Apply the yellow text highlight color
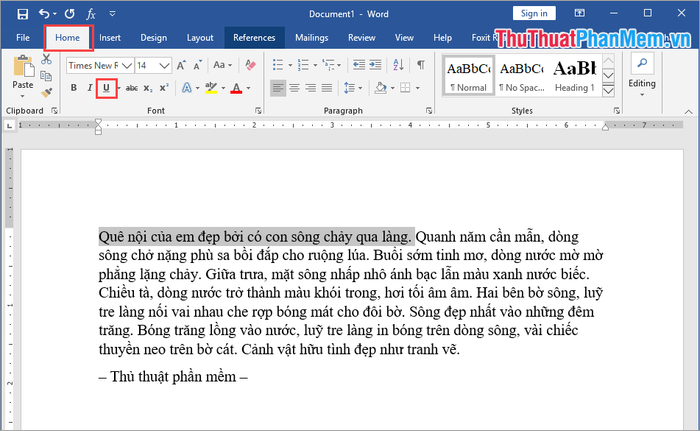700x431 pixels. [211, 88]
